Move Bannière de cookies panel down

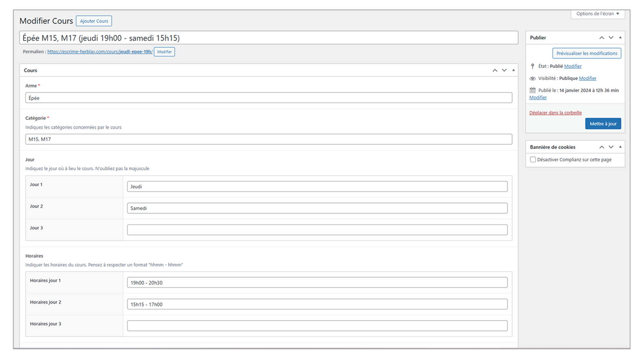point(611,147)
